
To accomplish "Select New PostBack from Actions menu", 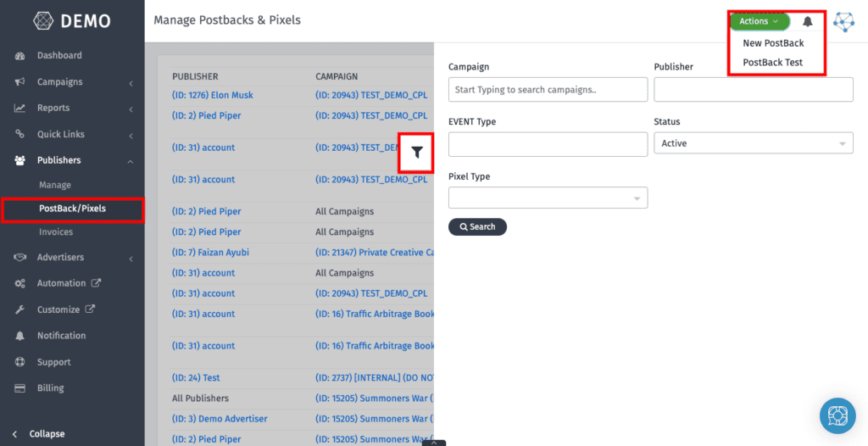I will (773, 43).
